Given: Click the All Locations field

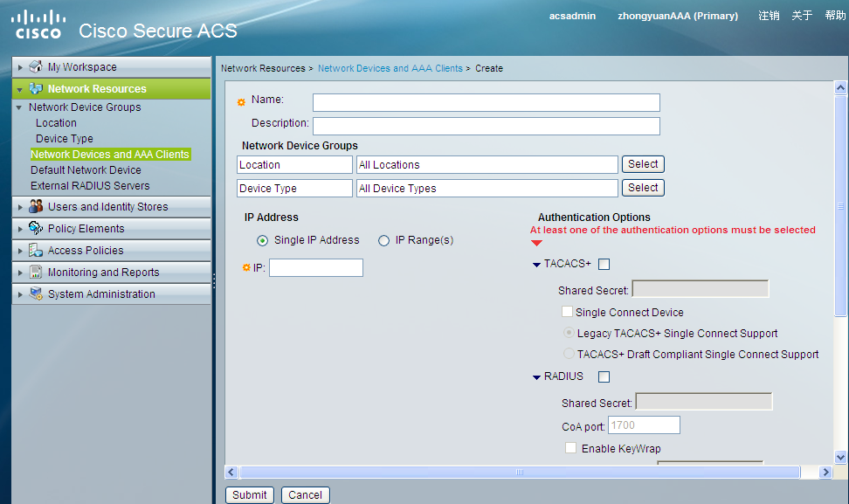Looking at the screenshot, I should [487, 164].
